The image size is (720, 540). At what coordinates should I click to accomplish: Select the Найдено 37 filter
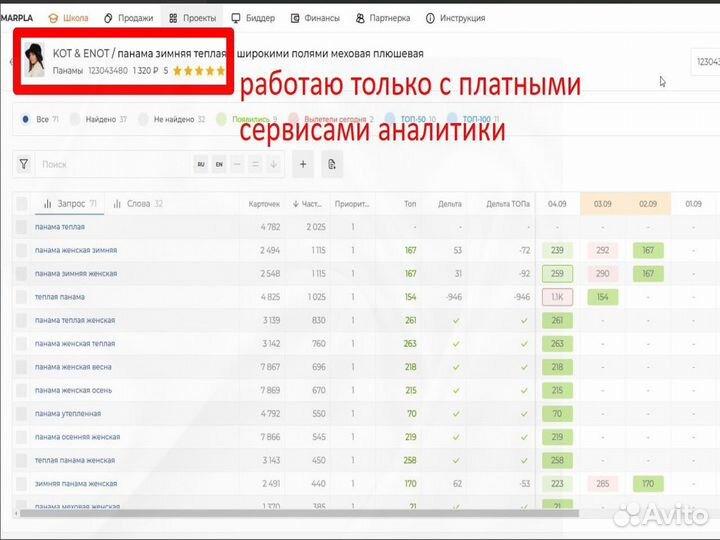coord(99,119)
